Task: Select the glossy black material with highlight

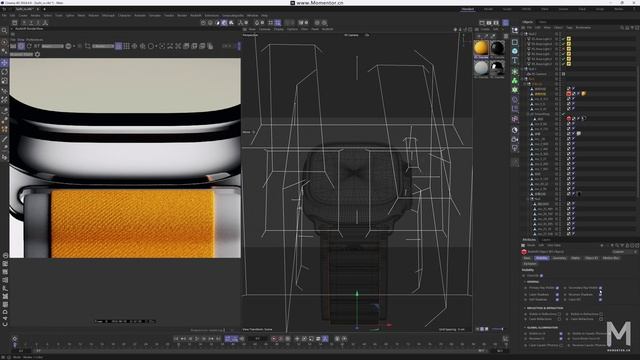Action: click(x=497, y=68)
